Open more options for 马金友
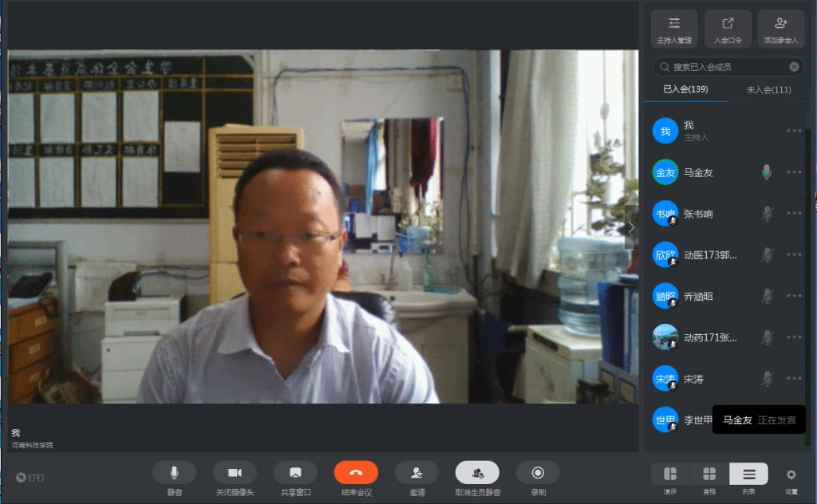 tap(794, 172)
